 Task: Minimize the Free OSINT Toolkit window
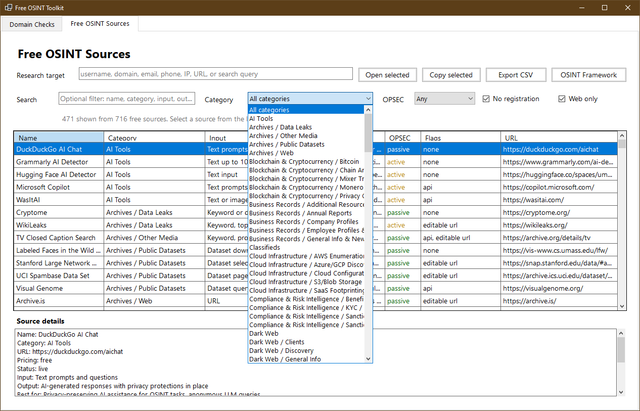pyautogui.click(x=582, y=7)
